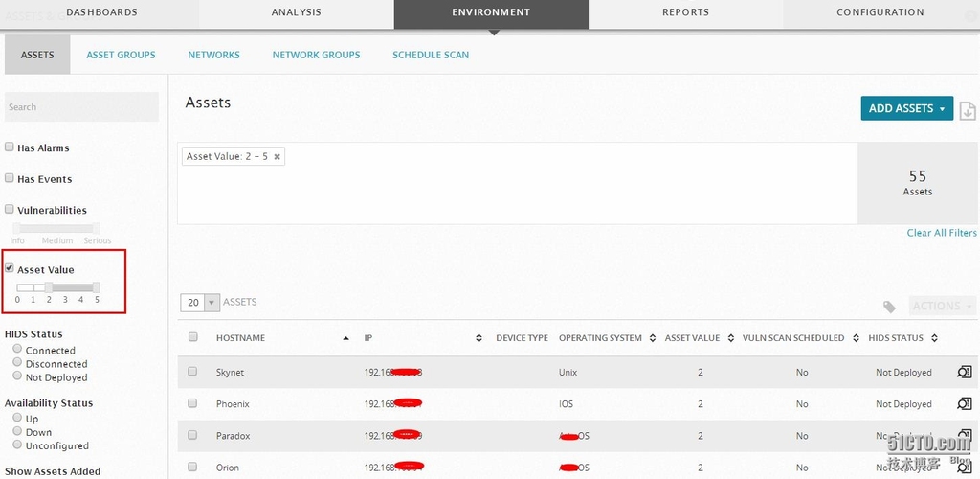This screenshot has height=479, width=980.
Task: Click the IOS operating system cell
Action: click(566, 404)
